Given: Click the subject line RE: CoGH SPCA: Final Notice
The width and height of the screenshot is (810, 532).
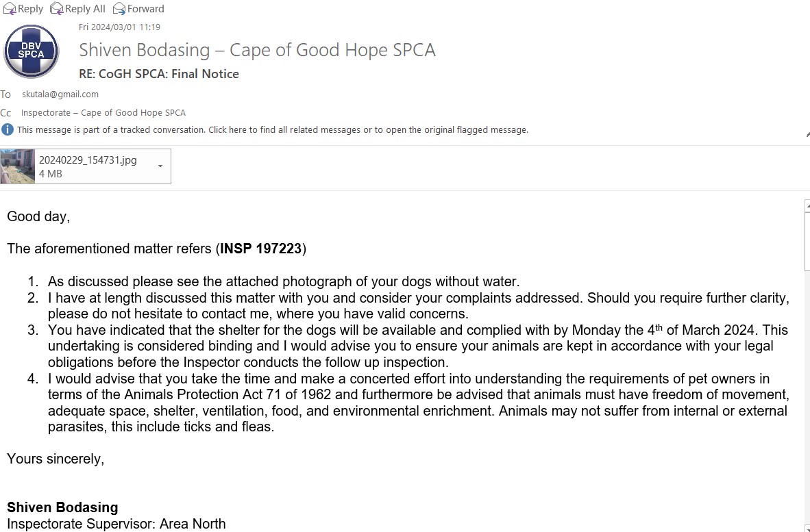Looking at the screenshot, I should click(x=158, y=74).
